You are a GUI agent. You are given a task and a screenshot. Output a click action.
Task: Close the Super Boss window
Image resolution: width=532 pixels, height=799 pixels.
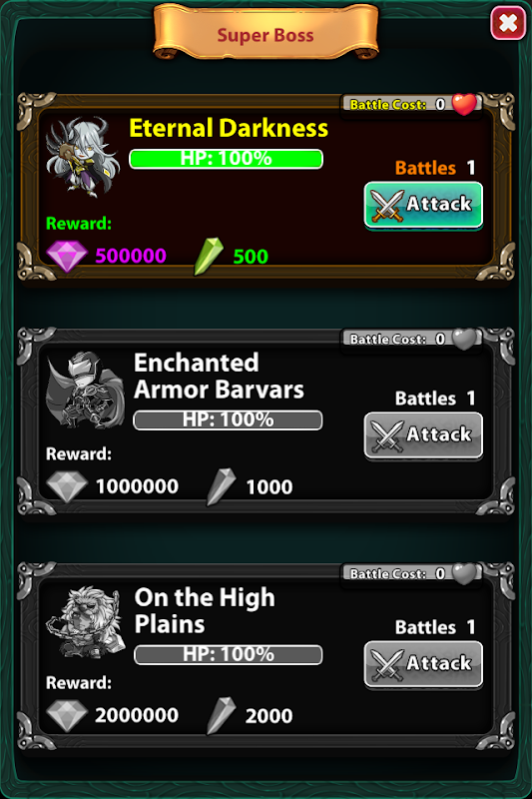pos(508,23)
